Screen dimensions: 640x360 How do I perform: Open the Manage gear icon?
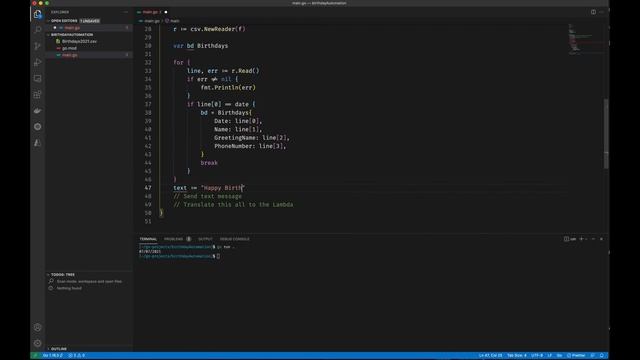tap(38, 343)
